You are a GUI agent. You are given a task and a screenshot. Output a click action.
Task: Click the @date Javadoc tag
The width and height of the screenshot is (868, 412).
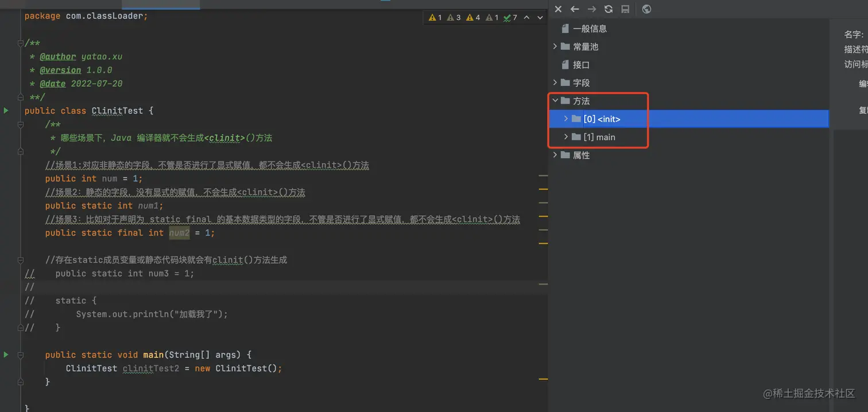[53, 84]
